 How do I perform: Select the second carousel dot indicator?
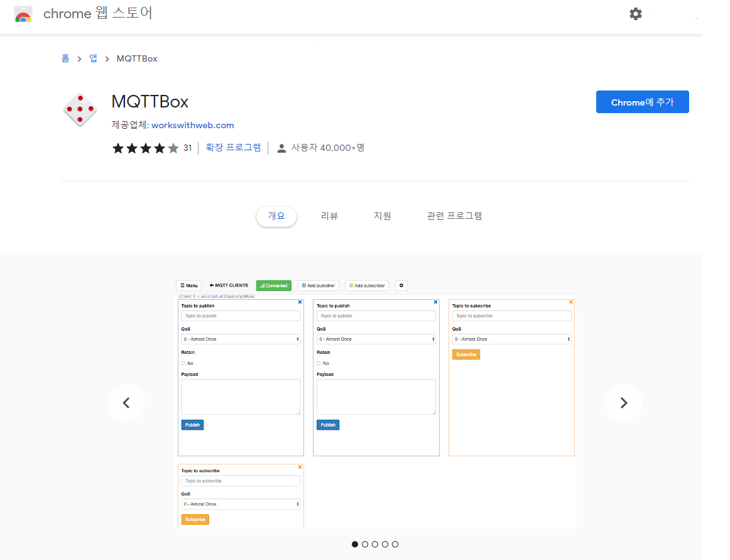point(365,544)
